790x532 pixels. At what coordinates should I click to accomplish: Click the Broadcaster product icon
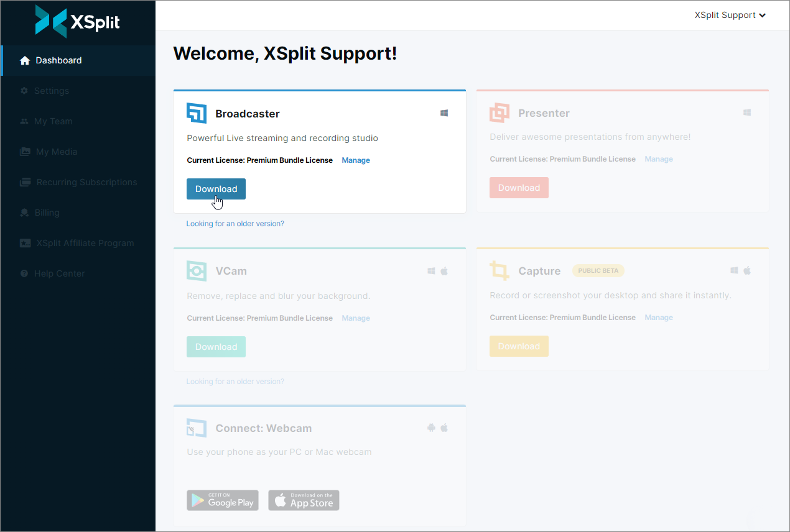[x=197, y=113]
